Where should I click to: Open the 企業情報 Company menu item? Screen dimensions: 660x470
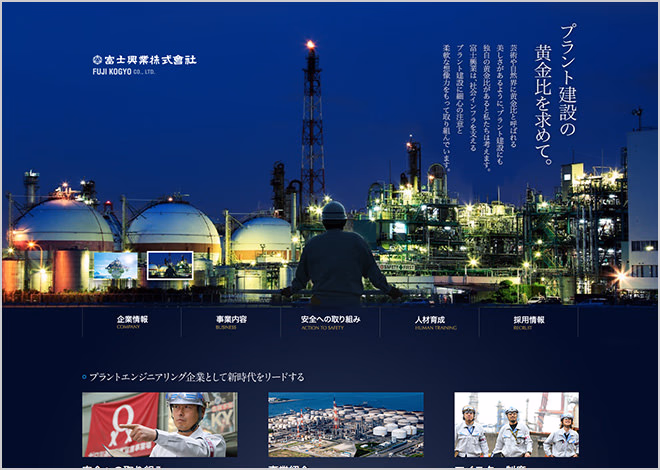(132, 320)
